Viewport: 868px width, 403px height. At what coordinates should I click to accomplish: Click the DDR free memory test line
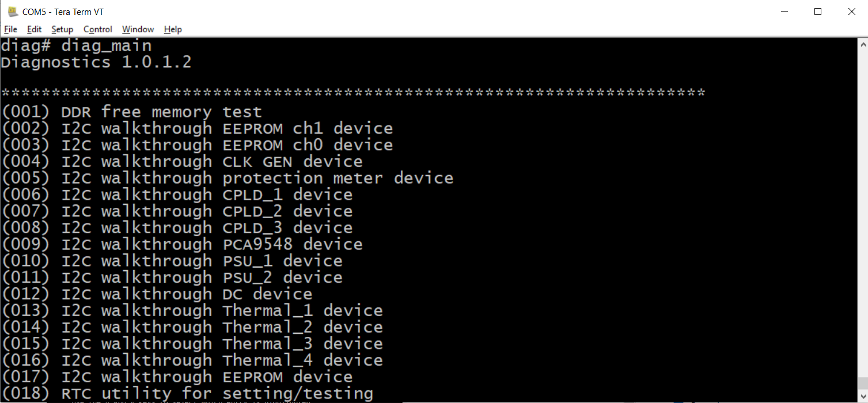point(131,112)
